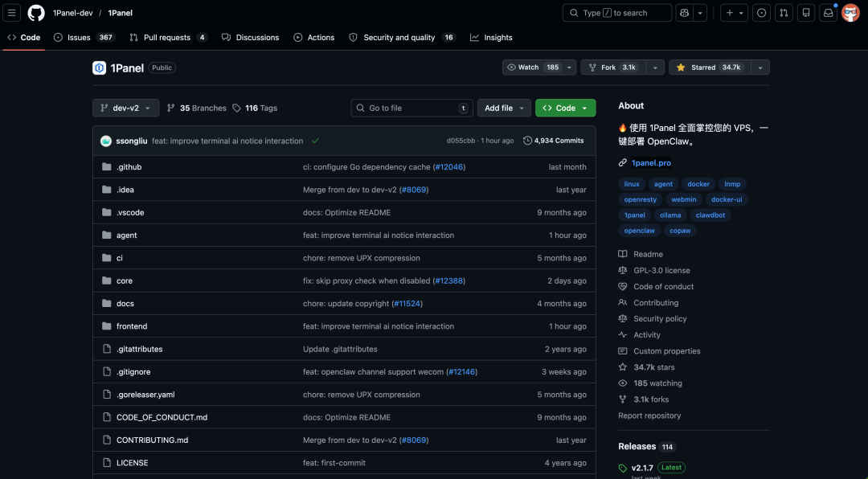Click the GPL-3.0 license scale icon
Screen dimensions: 868x479
pyautogui.click(x=623, y=270)
